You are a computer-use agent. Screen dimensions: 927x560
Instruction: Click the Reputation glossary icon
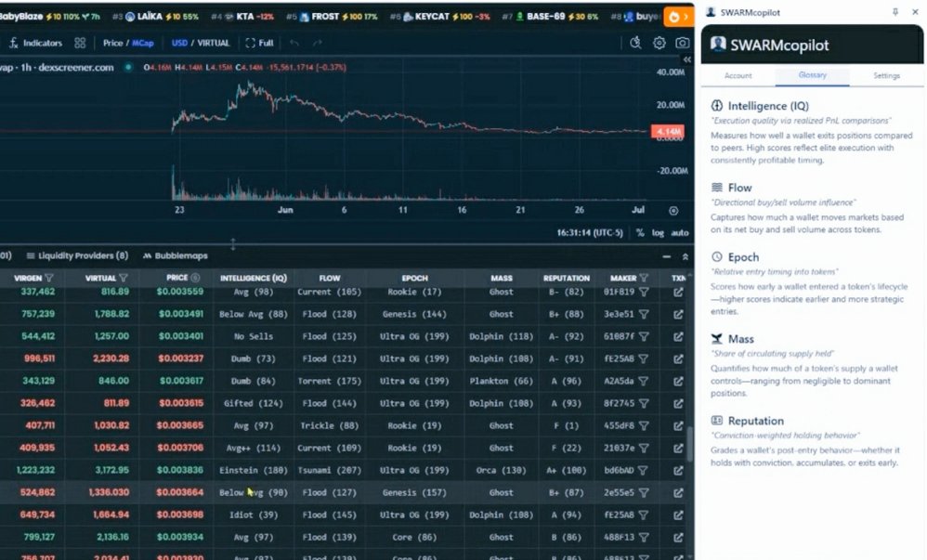(x=717, y=421)
